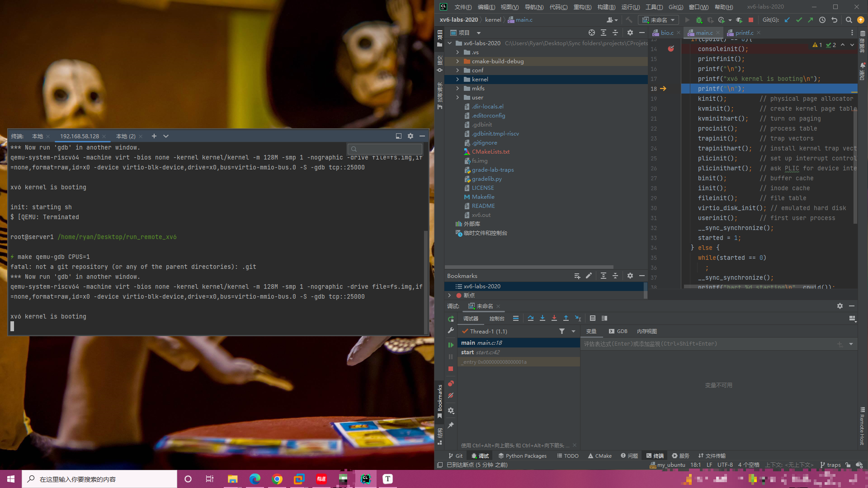The width and height of the screenshot is (868, 488).
Task: Open terminal window settings gear
Action: pyautogui.click(x=410, y=136)
